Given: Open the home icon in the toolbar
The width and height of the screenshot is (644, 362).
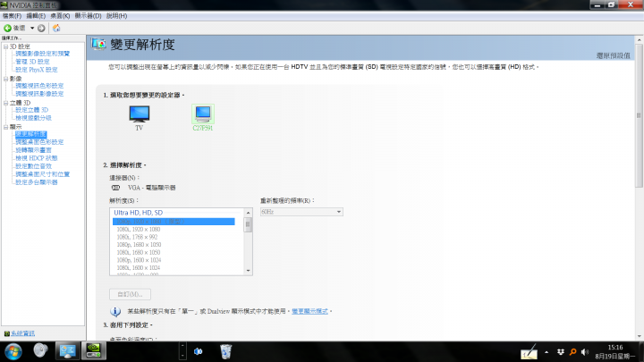Looking at the screenshot, I should 56,28.
